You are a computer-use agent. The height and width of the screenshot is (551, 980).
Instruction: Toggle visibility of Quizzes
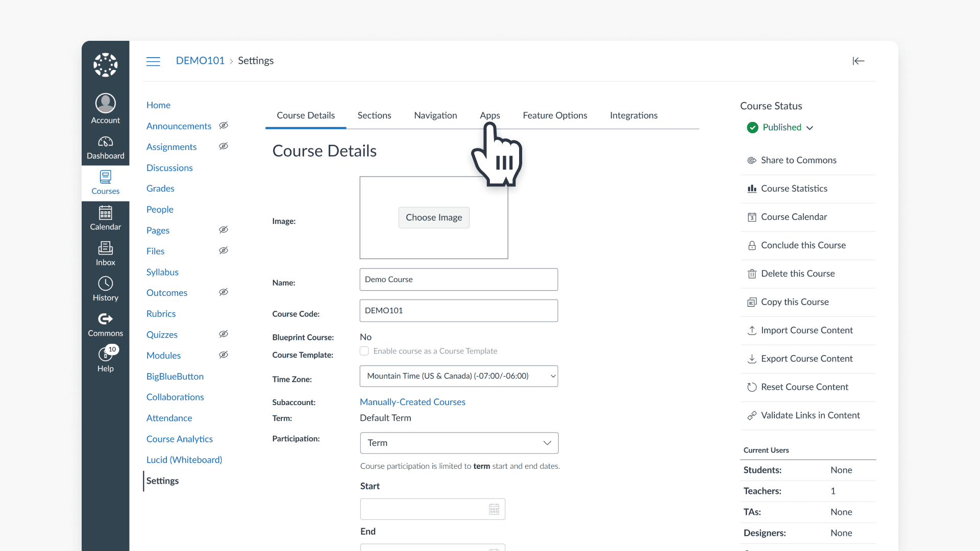[224, 334]
